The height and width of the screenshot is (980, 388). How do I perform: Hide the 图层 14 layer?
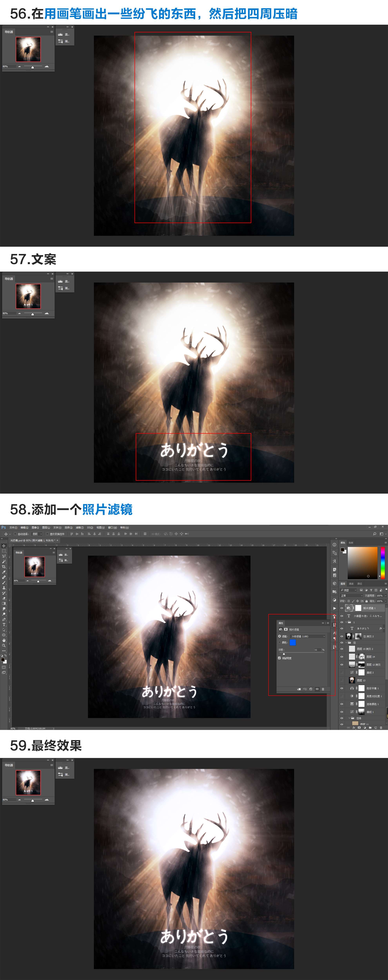342,657
